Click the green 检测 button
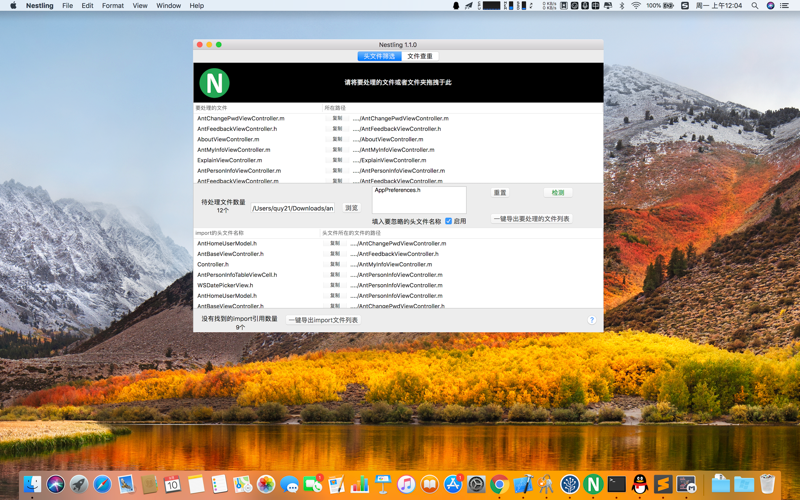This screenshot has width=800, height=500. coord(558,192)
